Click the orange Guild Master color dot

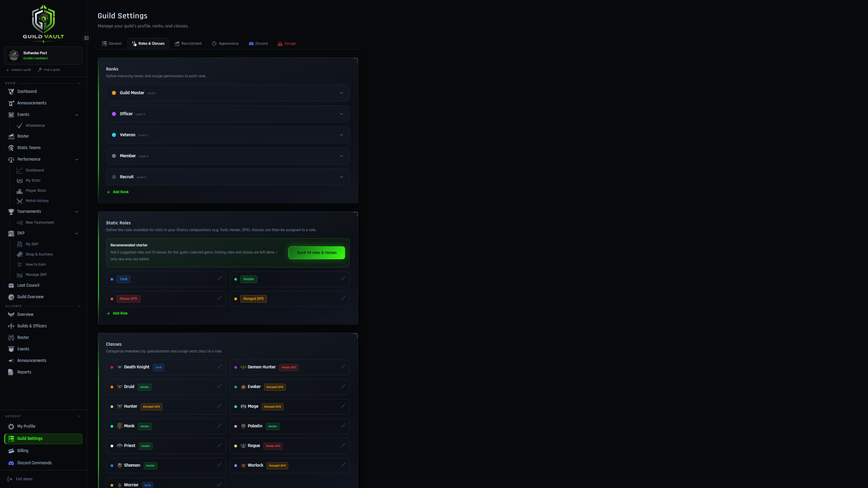pos(114,93)
